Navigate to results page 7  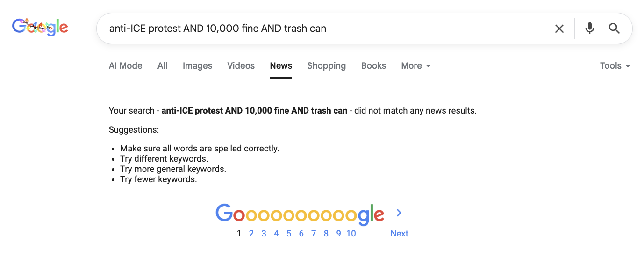314,234
